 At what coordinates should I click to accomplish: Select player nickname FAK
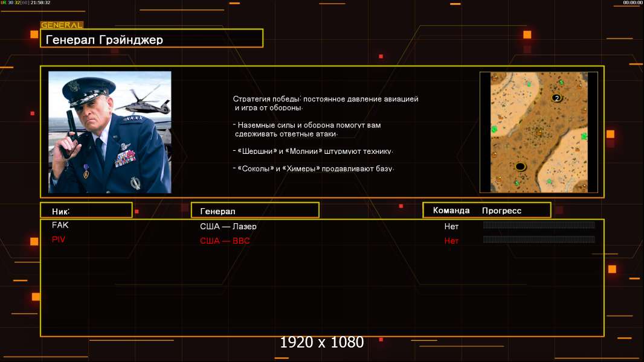point(60,225)
